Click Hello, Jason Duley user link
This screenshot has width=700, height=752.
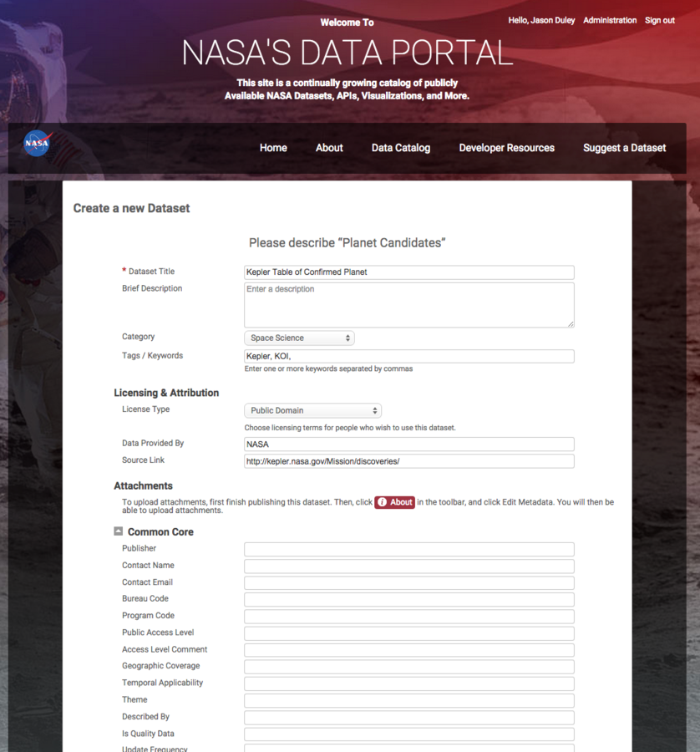(x=541, y=20)
